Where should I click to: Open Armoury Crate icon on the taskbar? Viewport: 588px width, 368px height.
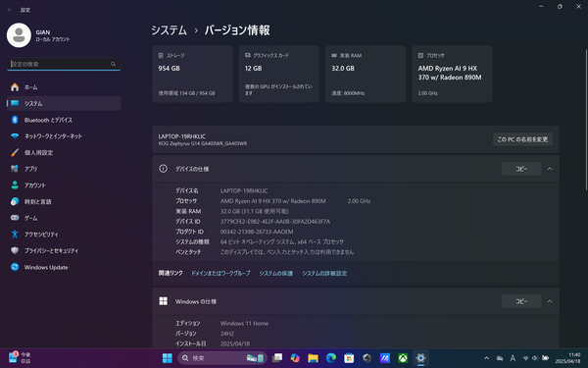[x=367, y=358]
